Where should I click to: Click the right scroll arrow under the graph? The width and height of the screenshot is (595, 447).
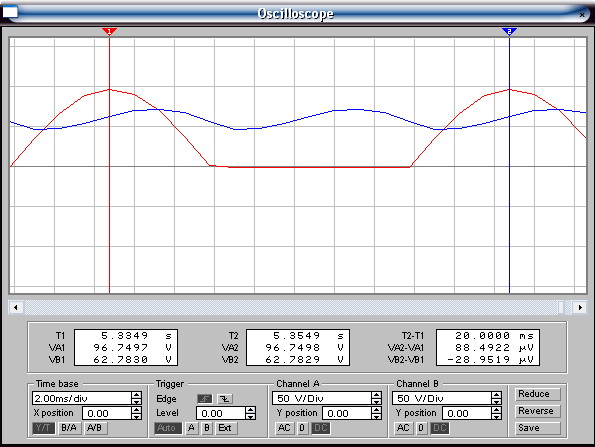[579, 307]
